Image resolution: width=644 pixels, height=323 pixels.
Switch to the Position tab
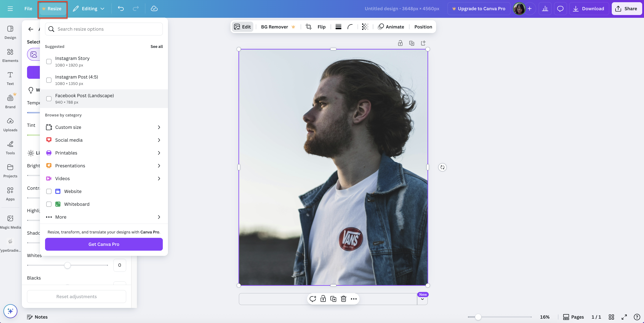coord(423,26)
